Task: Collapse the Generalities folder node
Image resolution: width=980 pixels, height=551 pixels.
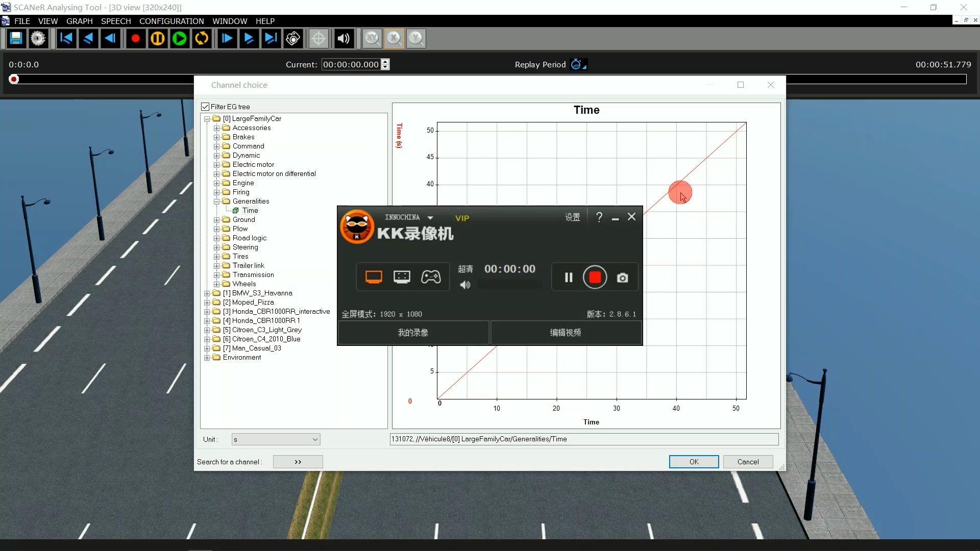Action: tap(217, 202)
